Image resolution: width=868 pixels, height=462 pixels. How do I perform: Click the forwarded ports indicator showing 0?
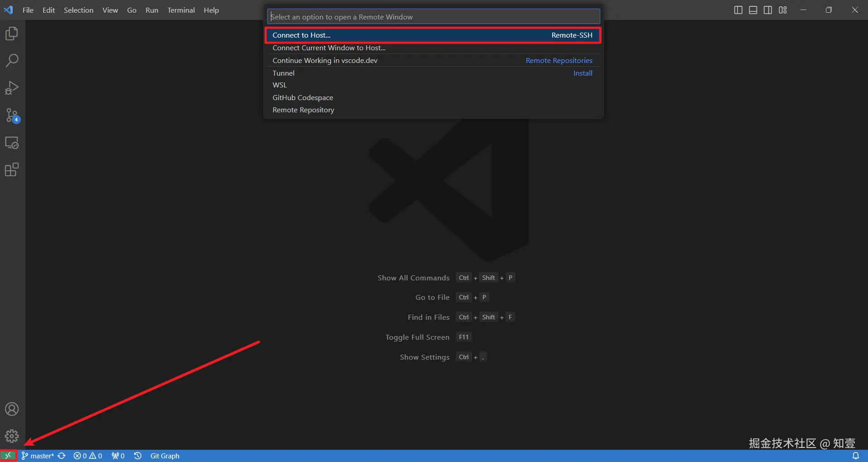tap(118, 456)
